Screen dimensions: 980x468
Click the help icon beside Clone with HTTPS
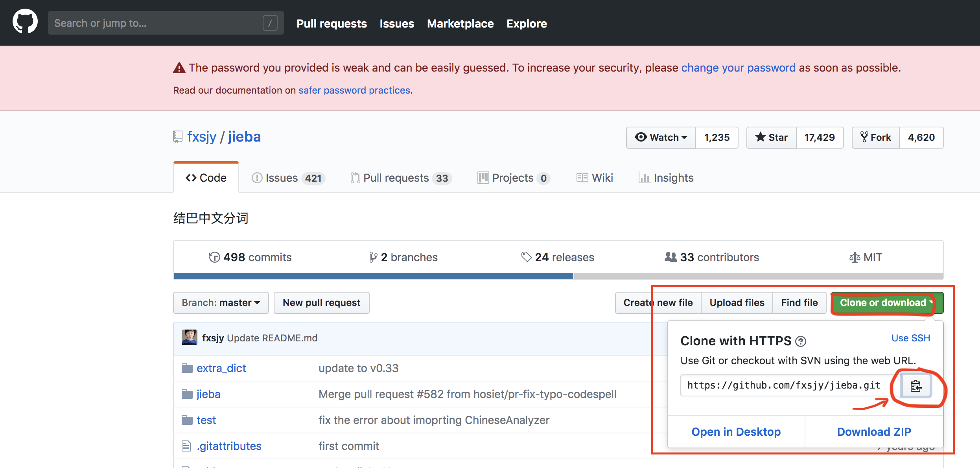[x=801, y=341]
